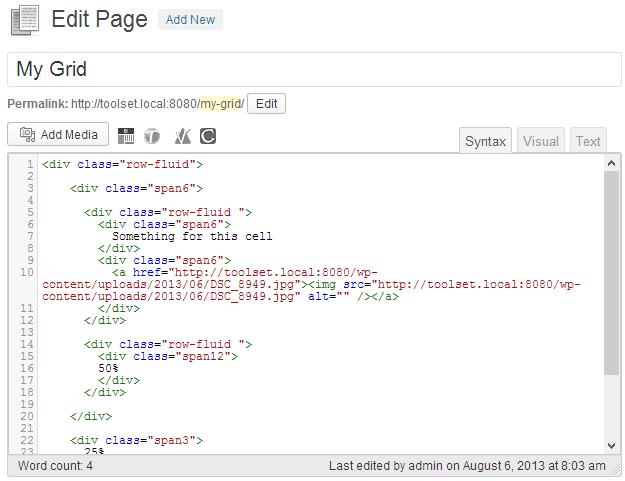Click the alt attribute on line 10
This screenshot has width=625, height=481.
point(329,296)
